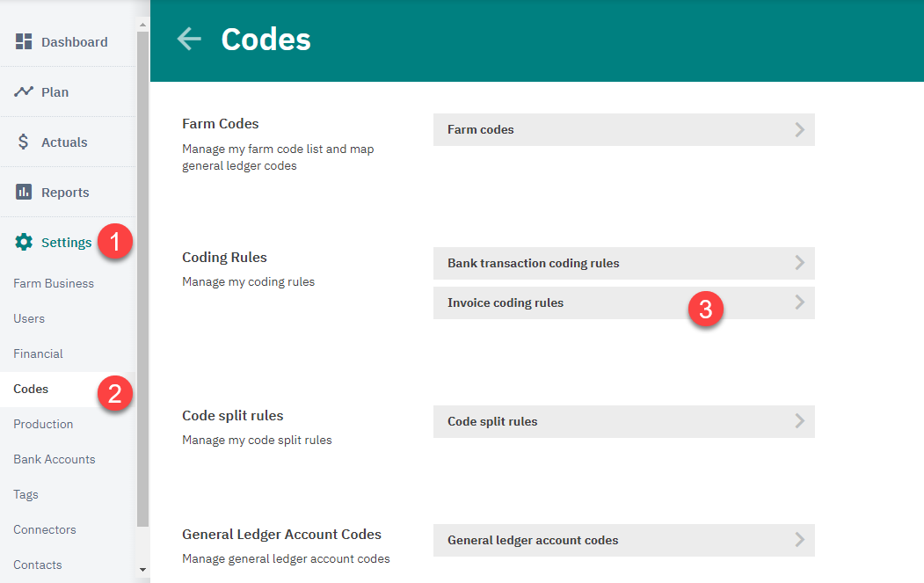Viewport: 924px width, 583px height.
Task: Open Reports via the bar-chart icon
Action: pyautogui.click(x=24, y=192)
